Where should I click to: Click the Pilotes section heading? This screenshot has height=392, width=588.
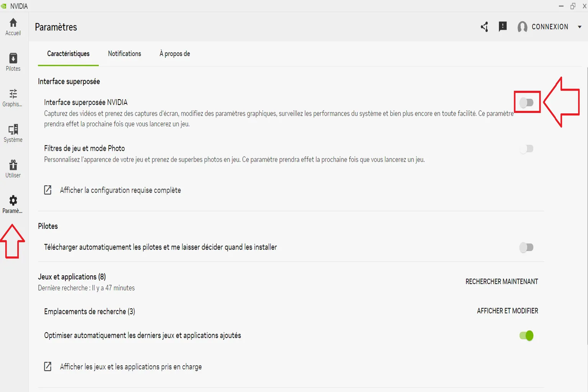tap(48, 226)
